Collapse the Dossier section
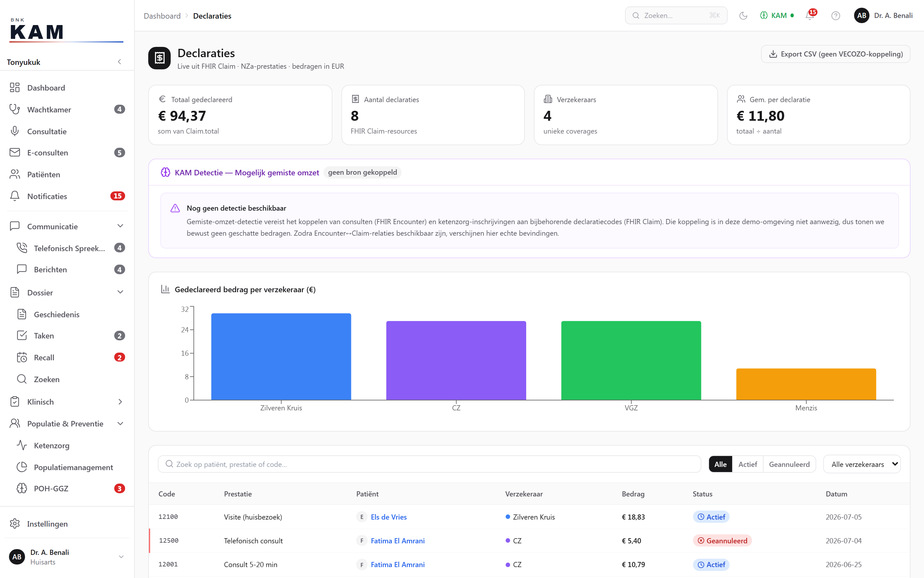This screenshot has width=924, height=578. tap(67, 293)
